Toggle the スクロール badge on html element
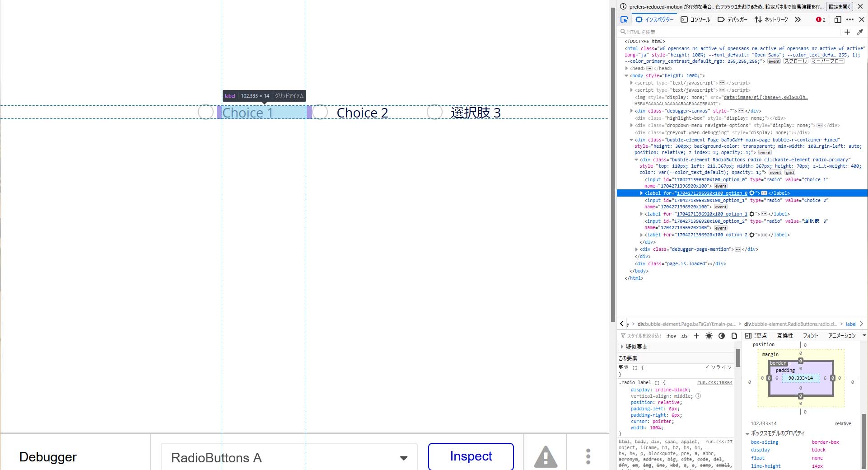The width and height of the screenshot is (868, 470). 795,61
